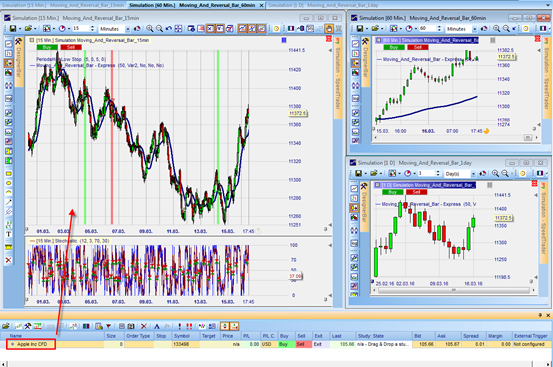553x367 pixels.
Task: Toggle X-axis crosshair button in 15 Min toolbar
Action: click(x=211, y=29)
